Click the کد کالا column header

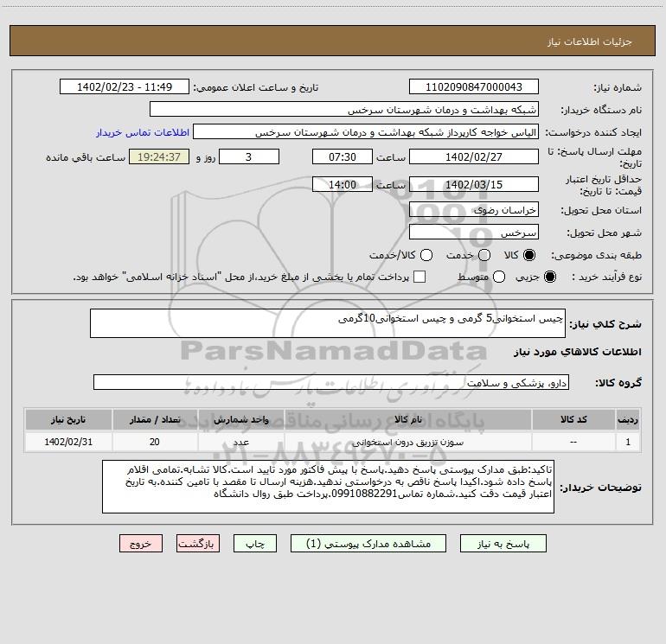573,419
